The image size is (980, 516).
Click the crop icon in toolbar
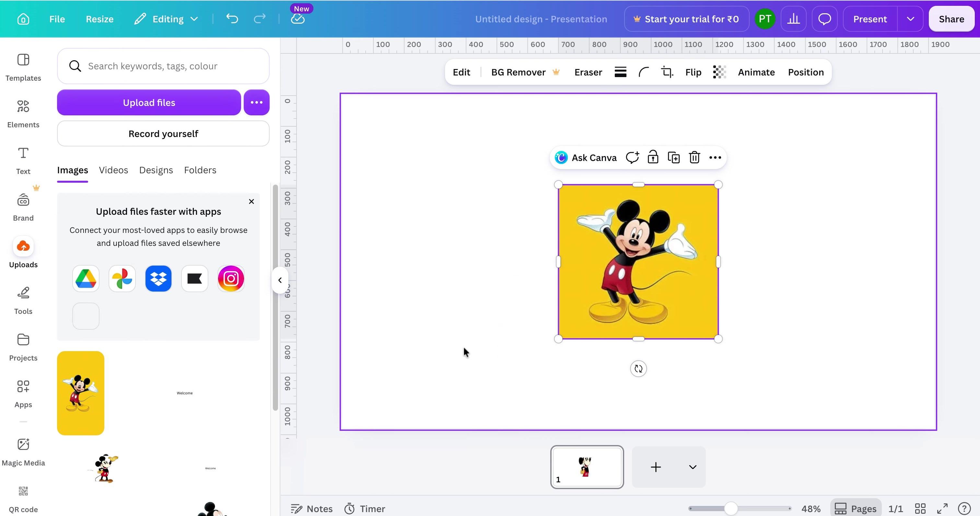[667, 72]
